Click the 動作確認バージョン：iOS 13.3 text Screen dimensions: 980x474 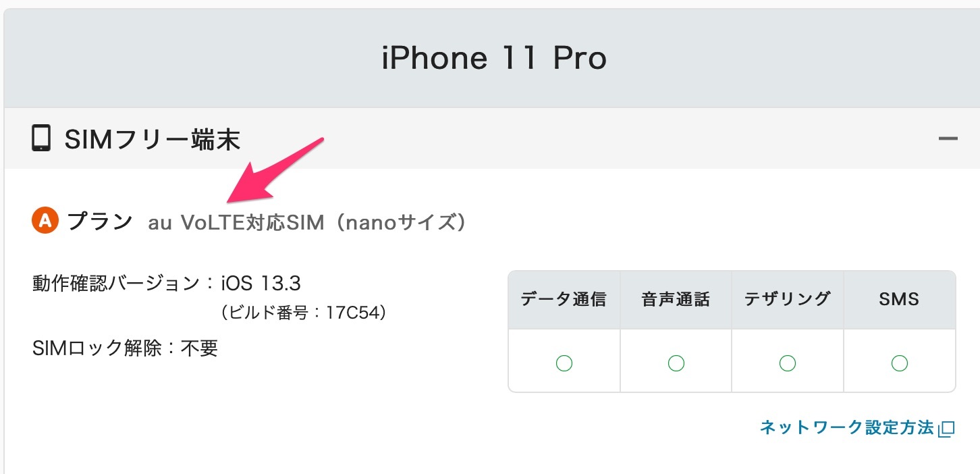[167, 283]
